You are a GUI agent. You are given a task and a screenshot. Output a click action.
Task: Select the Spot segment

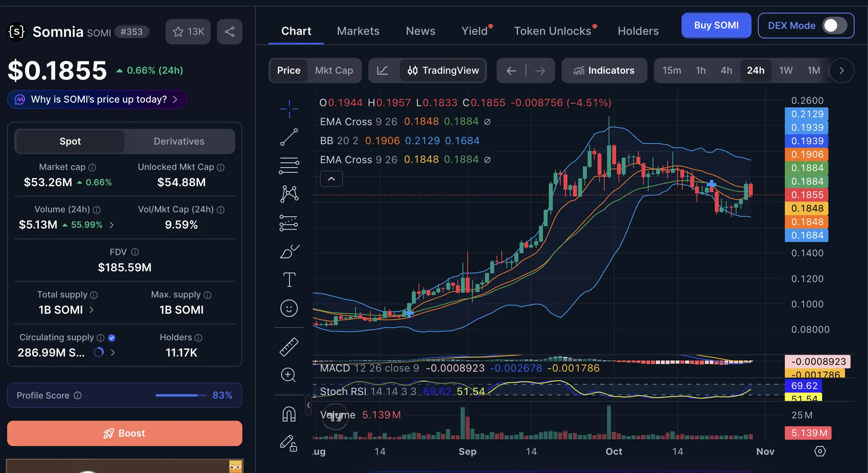click(x=70, y=141)
